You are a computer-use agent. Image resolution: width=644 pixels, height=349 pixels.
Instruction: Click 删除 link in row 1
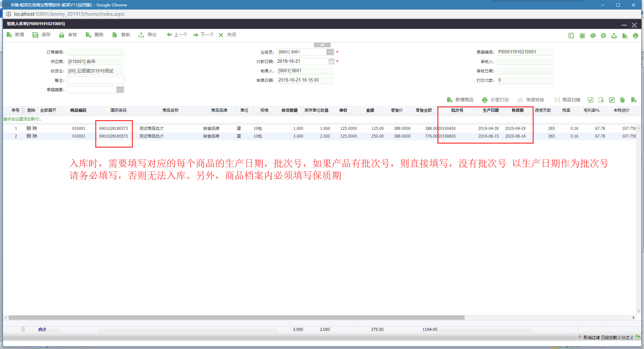tap(32, 129)
